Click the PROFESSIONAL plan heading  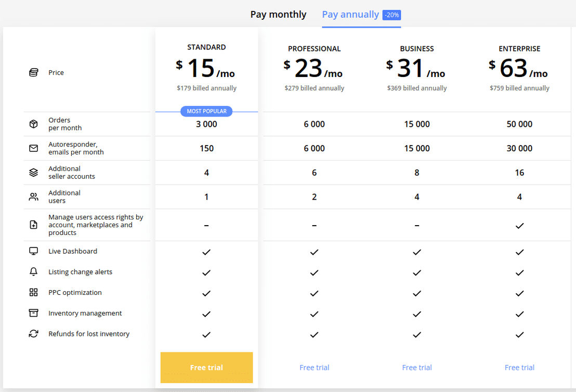314,48
